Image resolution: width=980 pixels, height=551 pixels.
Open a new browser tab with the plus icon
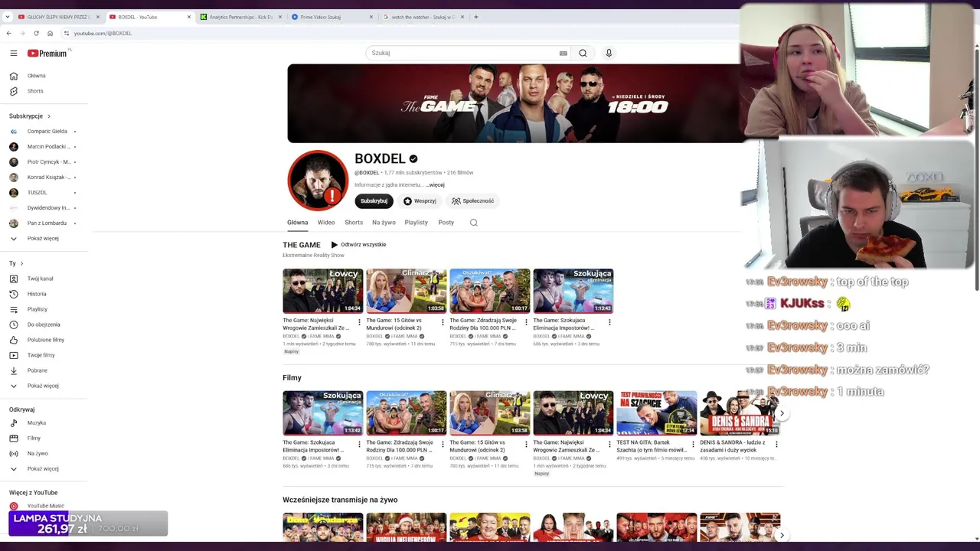pos(476,17)
